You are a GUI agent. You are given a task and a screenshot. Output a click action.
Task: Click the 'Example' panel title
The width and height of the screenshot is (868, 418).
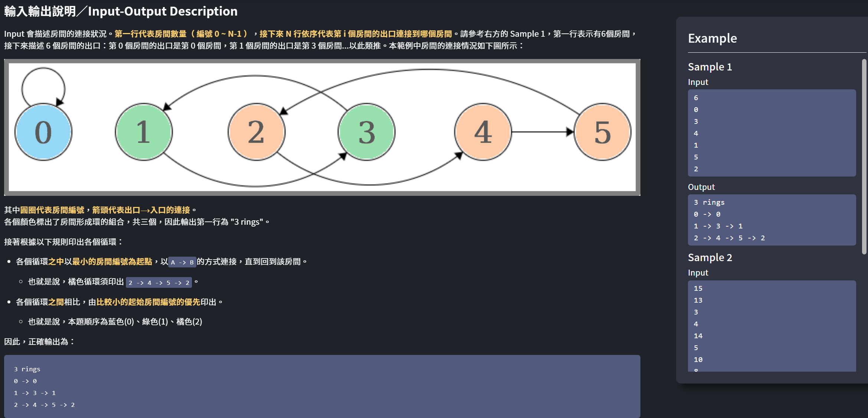click(x=712, y=38)
